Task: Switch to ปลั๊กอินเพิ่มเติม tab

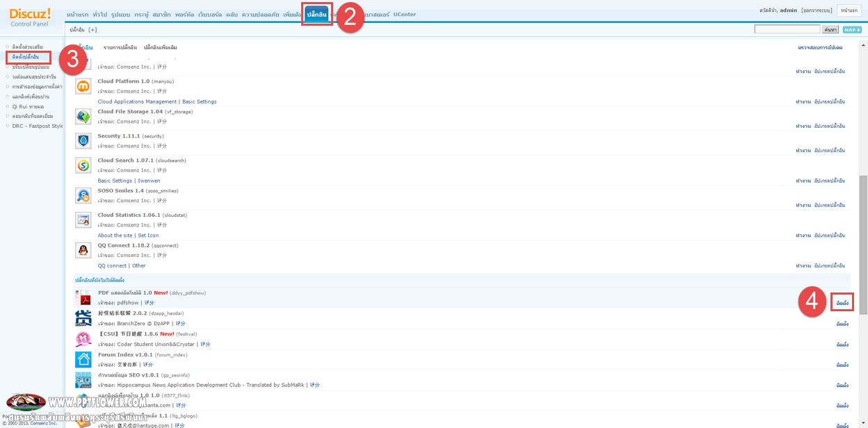Action: (161, 47)
